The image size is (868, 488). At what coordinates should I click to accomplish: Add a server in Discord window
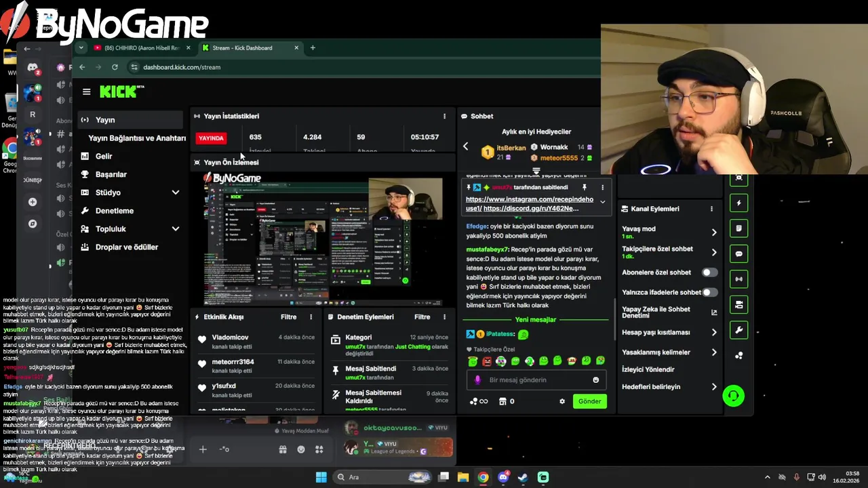point(33,202)
